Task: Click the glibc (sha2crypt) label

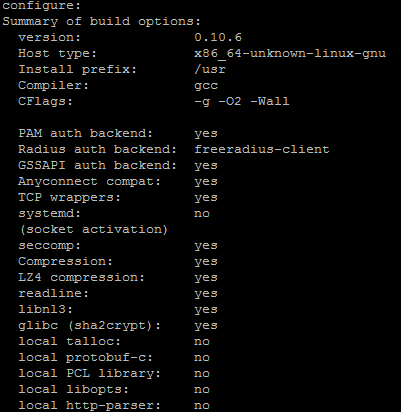Action: pos(89,326)
